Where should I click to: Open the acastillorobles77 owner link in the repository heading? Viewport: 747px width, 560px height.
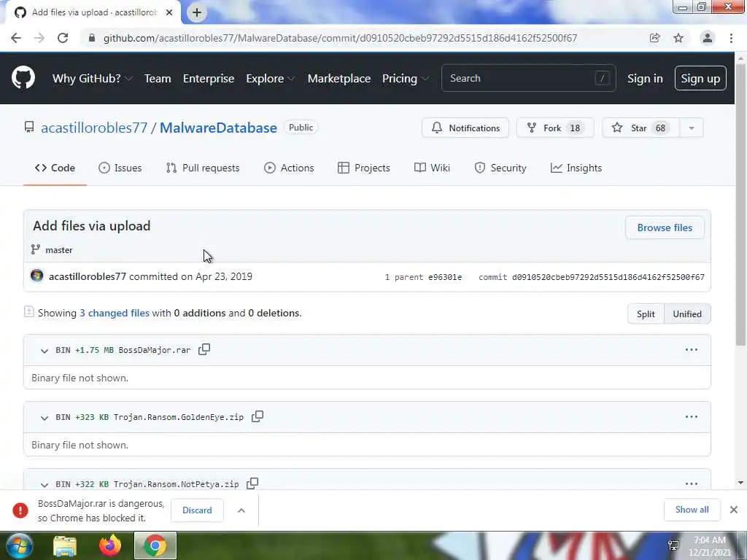tap(94, 128)
